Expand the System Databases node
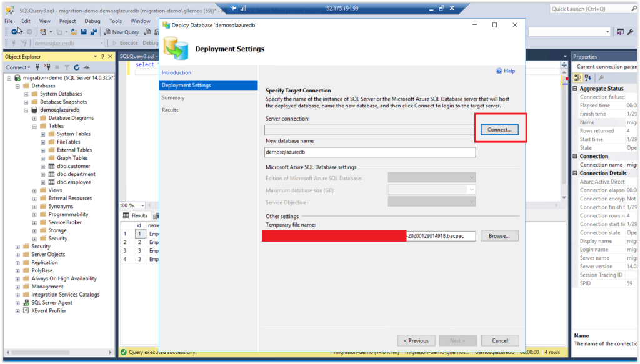Image resolution: width=640 pixels, height=364 pixels. coord(26,94)
